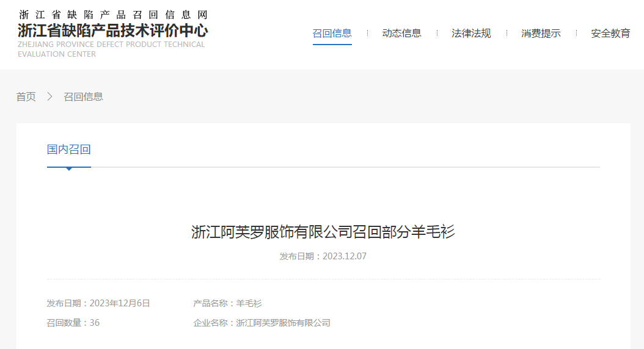Screen dimensions: 644x349
Task: Go to 动态信息 in the top navigation
Action: 401,34
